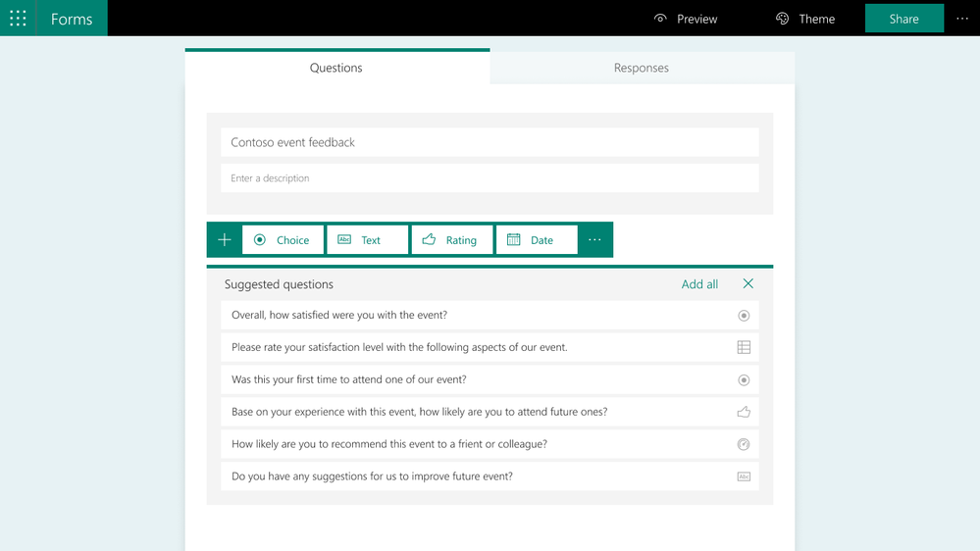Select the Questions tab
980x551 pixels.
pyautogui.click(x=336, y=67)
